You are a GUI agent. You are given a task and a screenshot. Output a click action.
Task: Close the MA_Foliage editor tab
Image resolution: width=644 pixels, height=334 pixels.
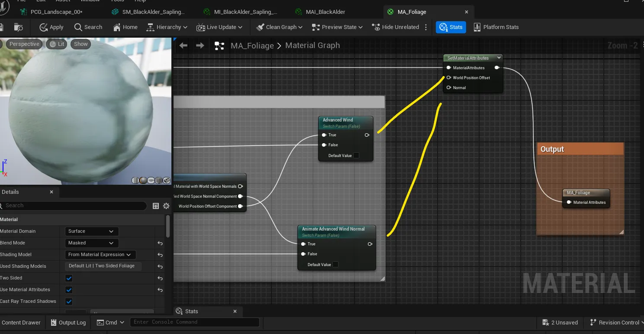(x=467, y=12)
